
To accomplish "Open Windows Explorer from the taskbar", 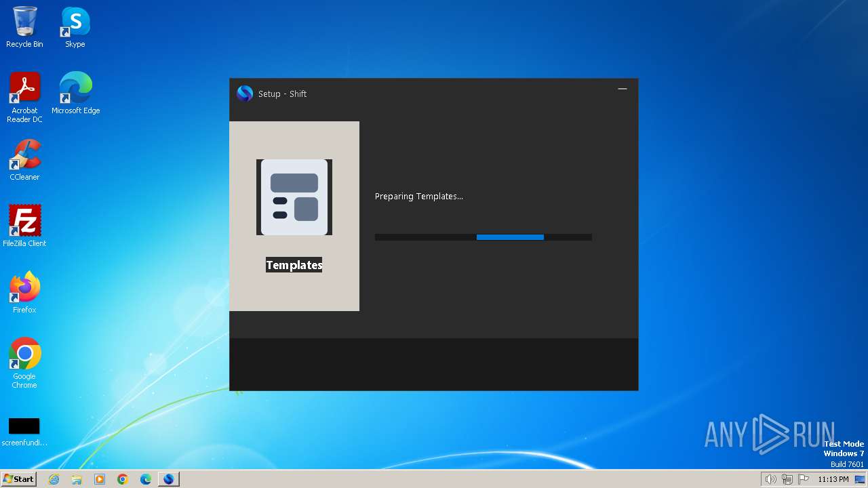I will 77,479.
